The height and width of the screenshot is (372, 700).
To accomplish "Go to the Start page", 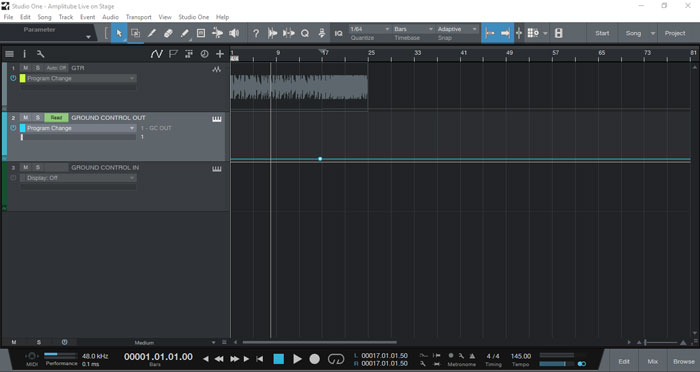I will point(602,33).
